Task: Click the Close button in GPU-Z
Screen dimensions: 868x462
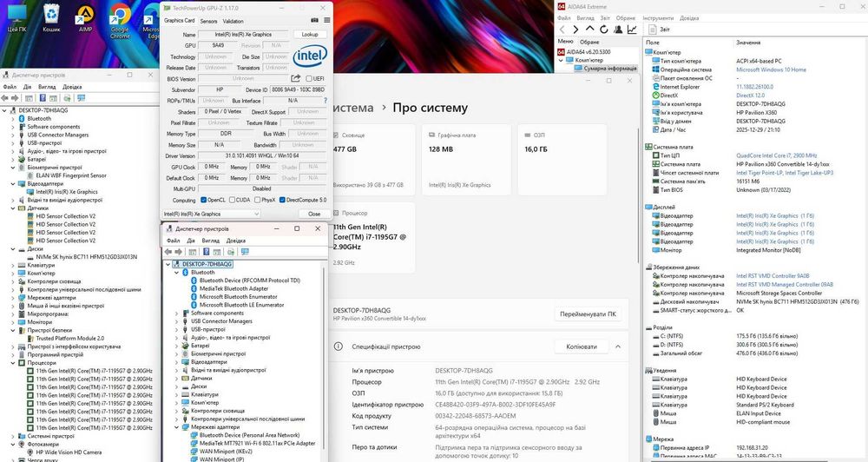Action: click(x=314, y=214)
